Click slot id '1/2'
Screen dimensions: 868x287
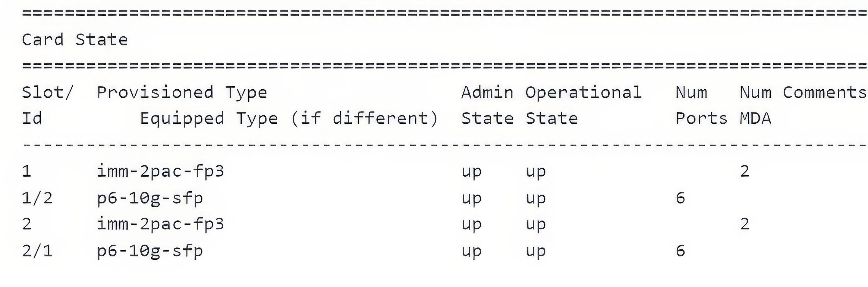[37, 198]
